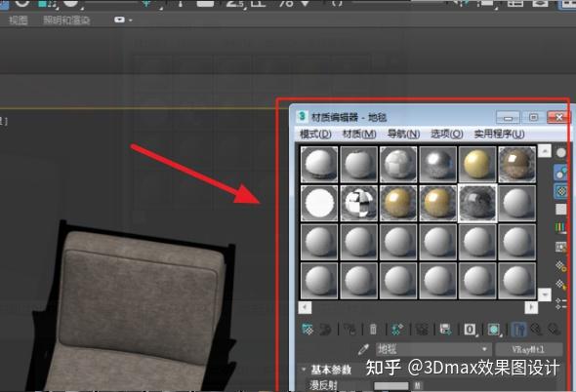This screenshot has height=392, width=576.
Task: Toggle Show Shaded Material in Viewport
Action: click(494, 330)
